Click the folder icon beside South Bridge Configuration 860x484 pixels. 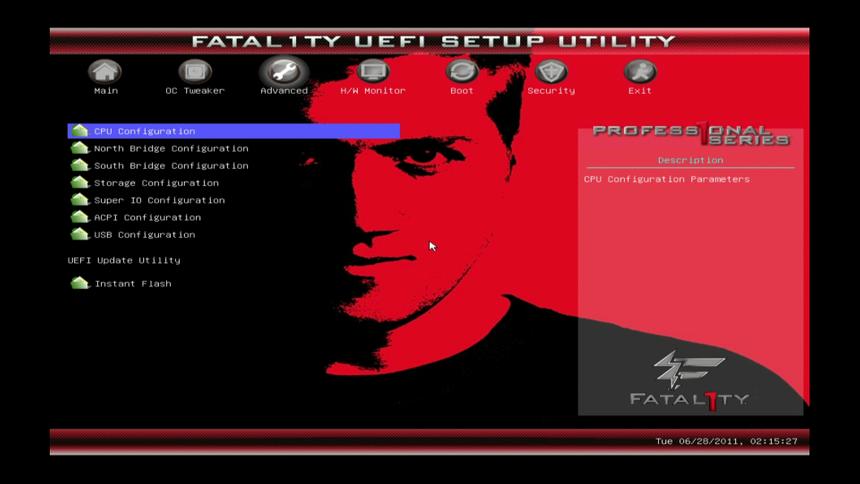pos(80,165)
